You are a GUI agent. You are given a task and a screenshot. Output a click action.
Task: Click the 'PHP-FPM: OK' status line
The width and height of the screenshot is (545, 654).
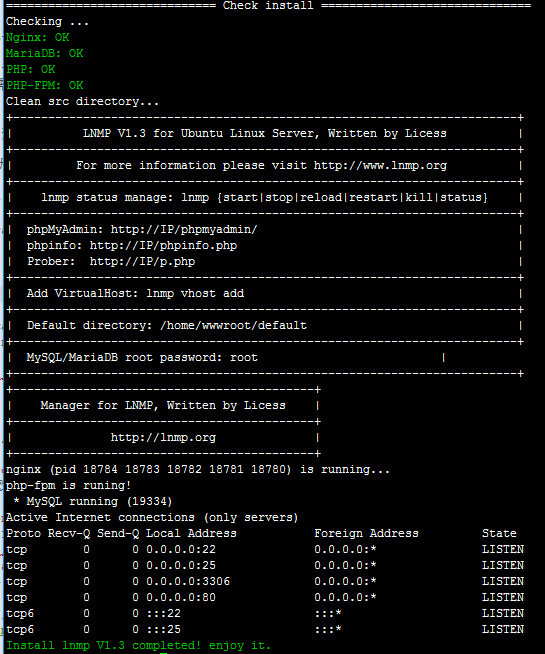click(x=45, y=86)
